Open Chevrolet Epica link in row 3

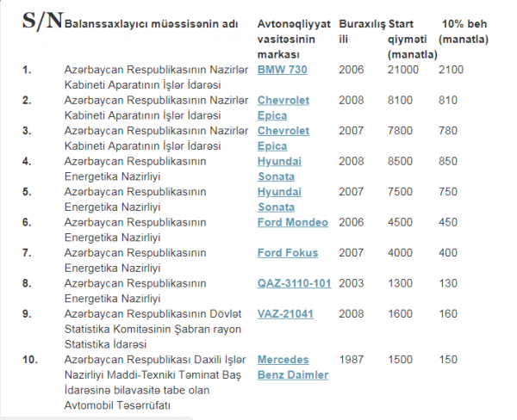[283, 139]
